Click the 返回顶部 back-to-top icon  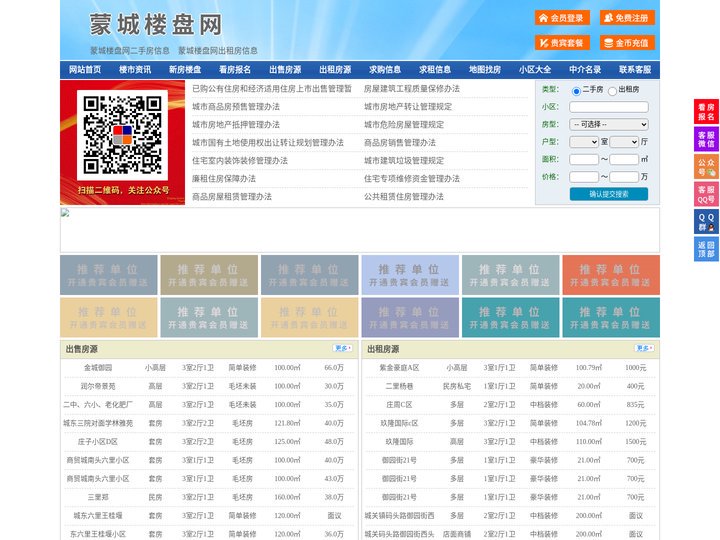pos(706,249)
